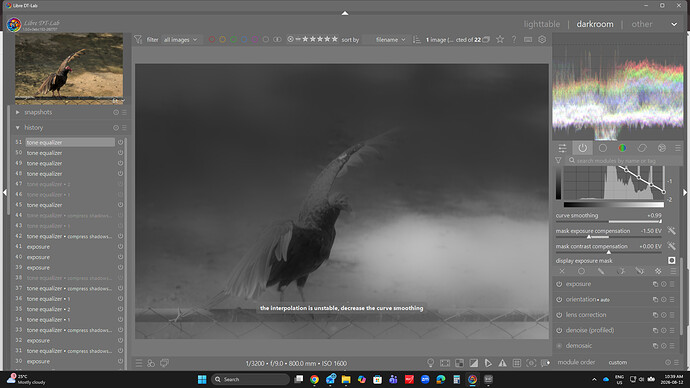
Task: Toggle soft proofing bulb icon
Action: pos(431,363)
